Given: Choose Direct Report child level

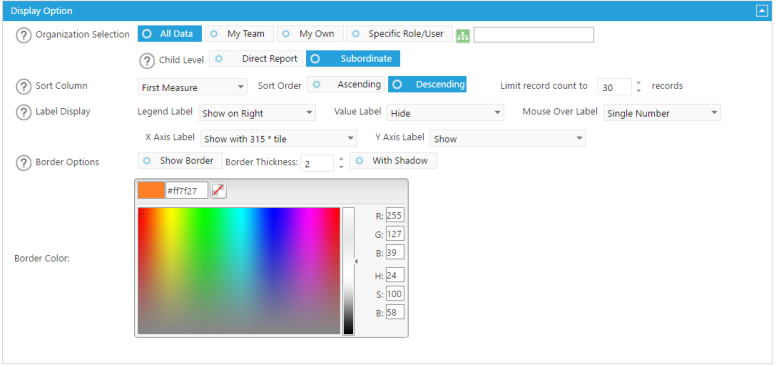Looking at the screenshot, I should pyautogui.click(x=256, y=59).
